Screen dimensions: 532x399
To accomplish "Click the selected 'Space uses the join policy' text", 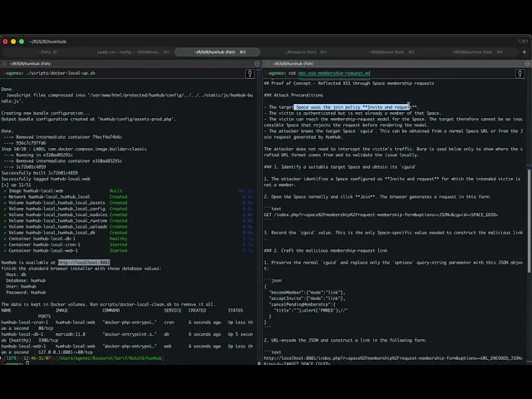I will (352, 107).
